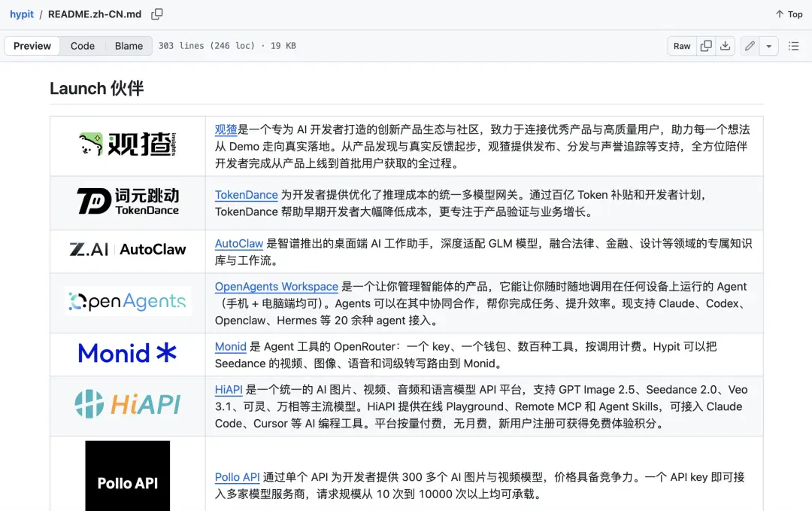Click the HiAPI logo image
This screenshot has height=511, width=812.
coord(127,404)
